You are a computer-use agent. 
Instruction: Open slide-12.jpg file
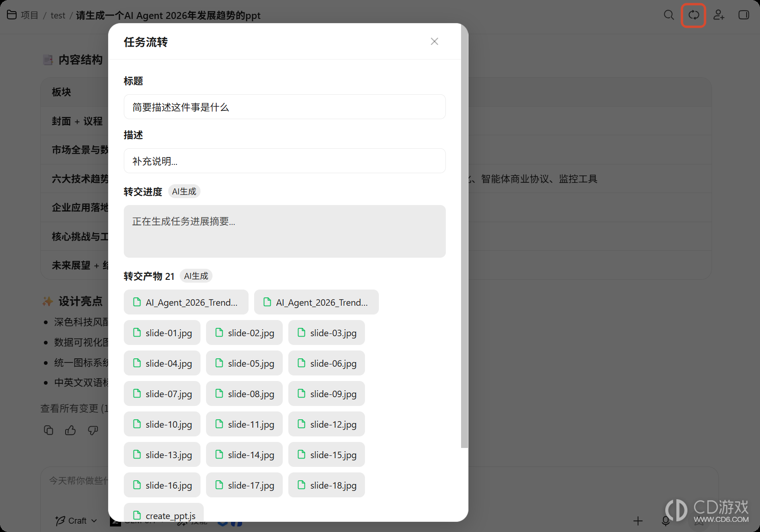pos(327,424)
